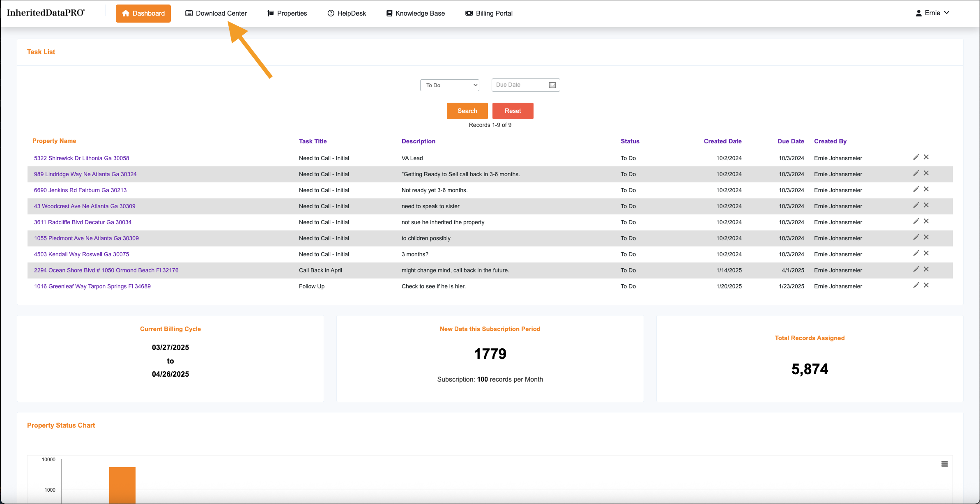980x504 pixels.
Task: Edit the 6690 Jenkins Rd task
Action: [x=916, y=189]
